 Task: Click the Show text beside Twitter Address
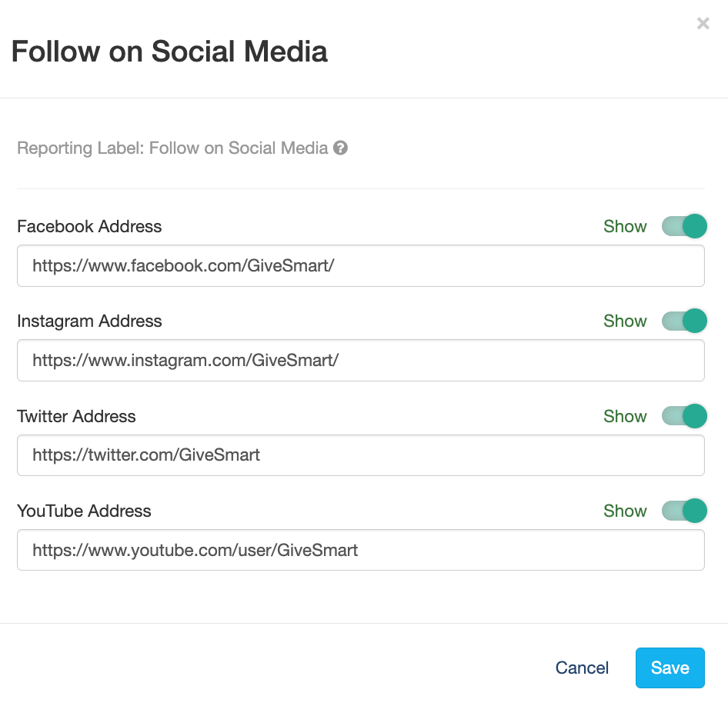625,416
